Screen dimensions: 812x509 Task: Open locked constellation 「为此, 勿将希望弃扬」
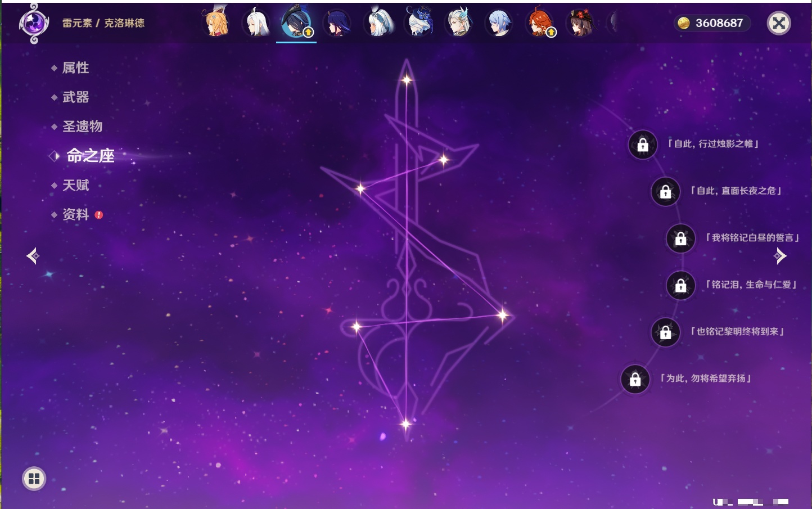click(635, 379)
